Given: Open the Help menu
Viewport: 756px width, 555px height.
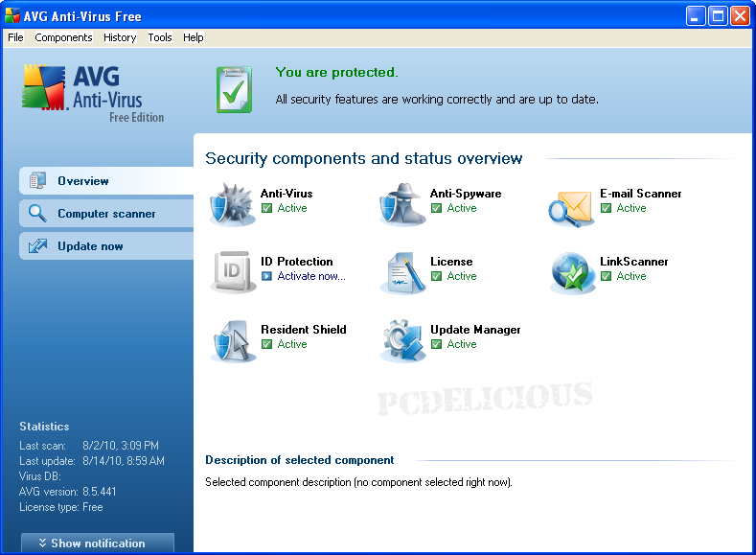Looking at the screenshot, I should coord(193,37).
